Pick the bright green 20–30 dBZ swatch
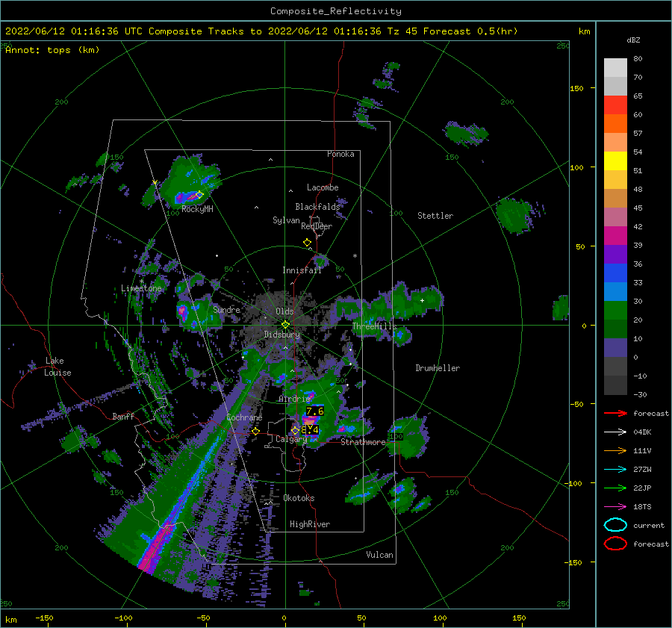 [x=615, y=311]
